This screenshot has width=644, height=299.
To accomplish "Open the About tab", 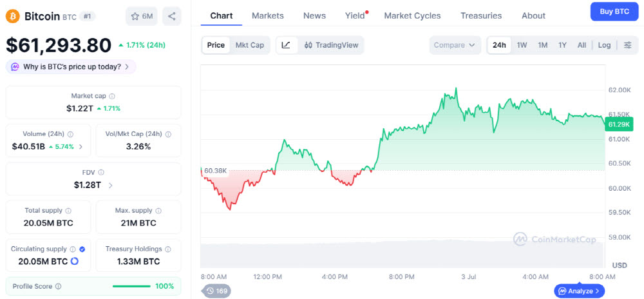I will click(533, 15).
